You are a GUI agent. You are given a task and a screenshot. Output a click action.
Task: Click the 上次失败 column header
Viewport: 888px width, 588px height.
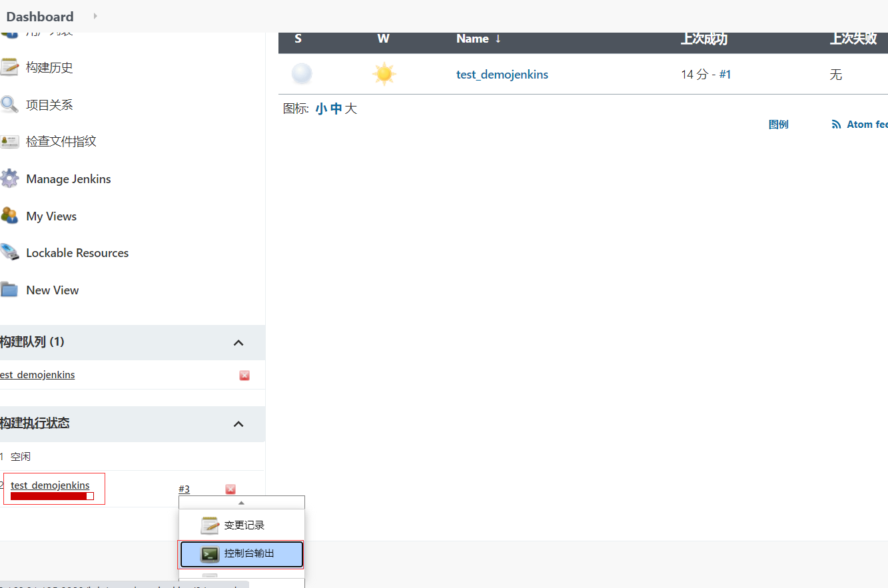pyautogui.click(x=853, y=39)
